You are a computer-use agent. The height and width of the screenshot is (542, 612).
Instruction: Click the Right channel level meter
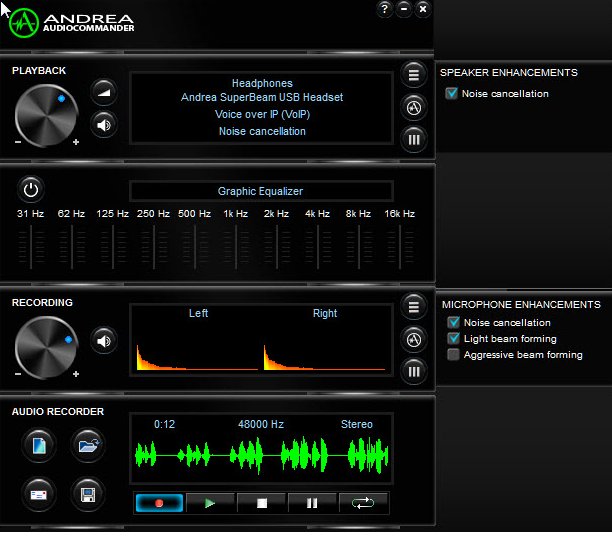(324, 357)
